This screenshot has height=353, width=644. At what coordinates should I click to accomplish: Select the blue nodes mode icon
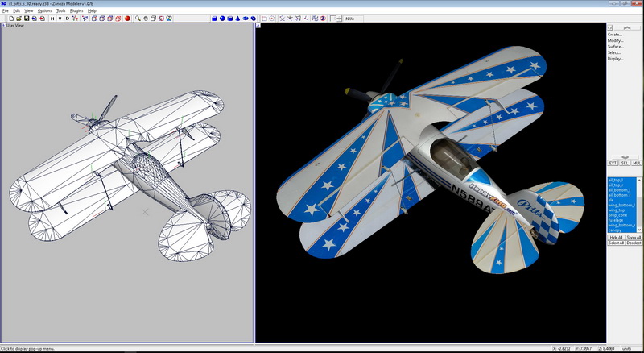click(85, 19)
